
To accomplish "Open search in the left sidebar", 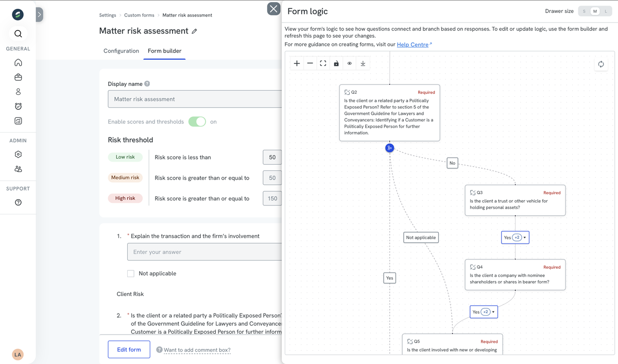I will pyautogui.click(x=18, y=34).
